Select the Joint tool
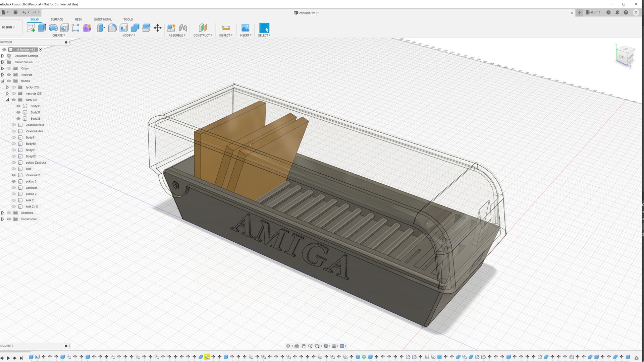Image resolution: width=644 pixels, height=362 pixels. pyautogui.click(x=183, y=28)
